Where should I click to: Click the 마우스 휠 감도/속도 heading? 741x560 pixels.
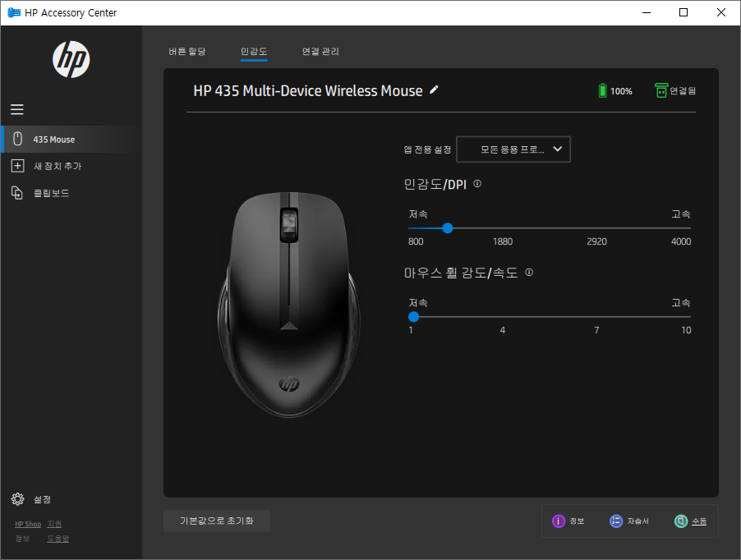461,273
